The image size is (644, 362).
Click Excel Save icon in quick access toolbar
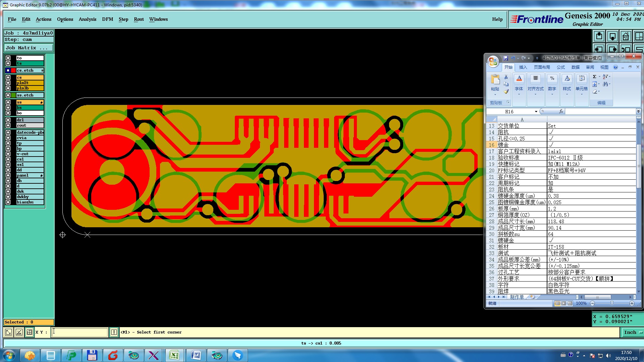point(506,58)
